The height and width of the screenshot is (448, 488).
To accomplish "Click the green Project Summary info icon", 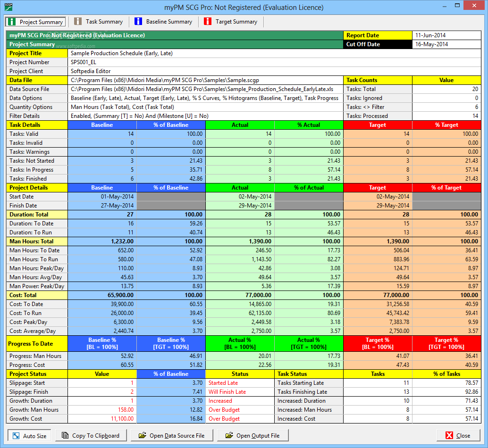I will click(x=12, y=22).
